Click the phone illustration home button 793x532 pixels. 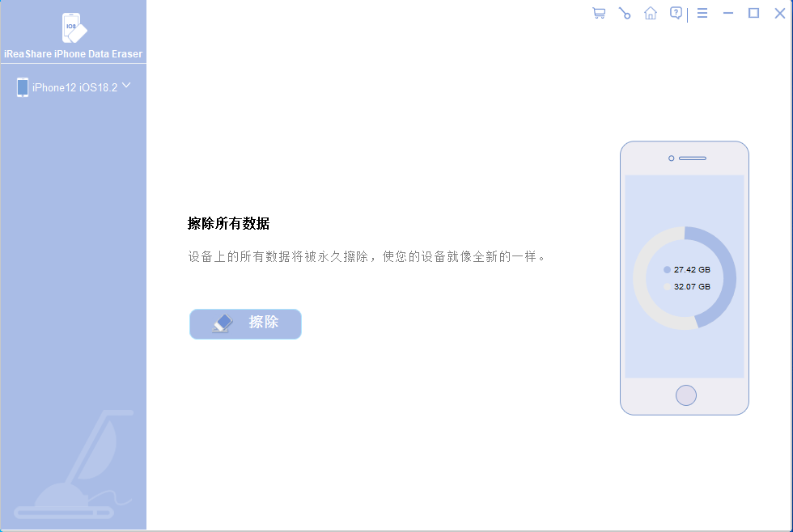click(x=686, y=395)
